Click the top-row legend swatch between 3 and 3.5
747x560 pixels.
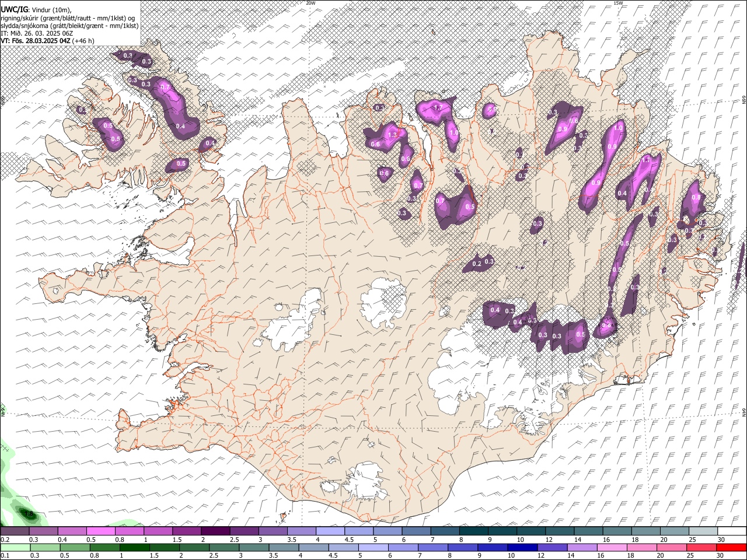[273, 531]
